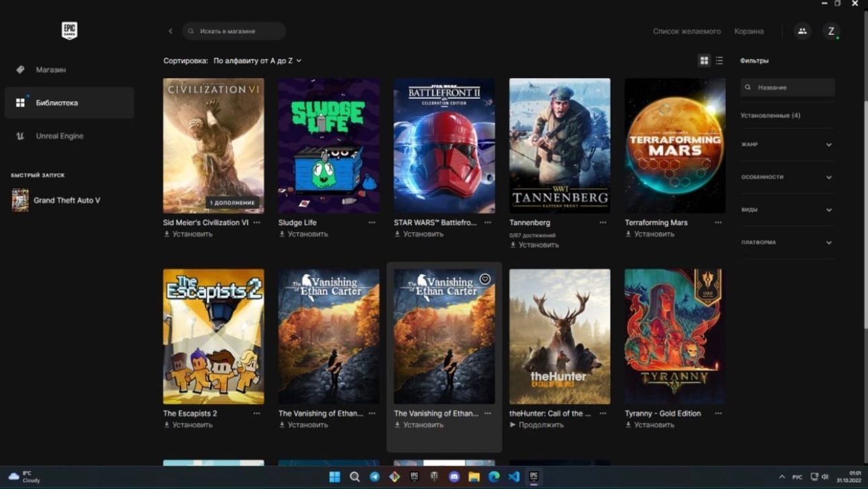The height and width of the screenshot is (489, 868).
Task: Open Discord from the taskbar
Action: point(454,477)
